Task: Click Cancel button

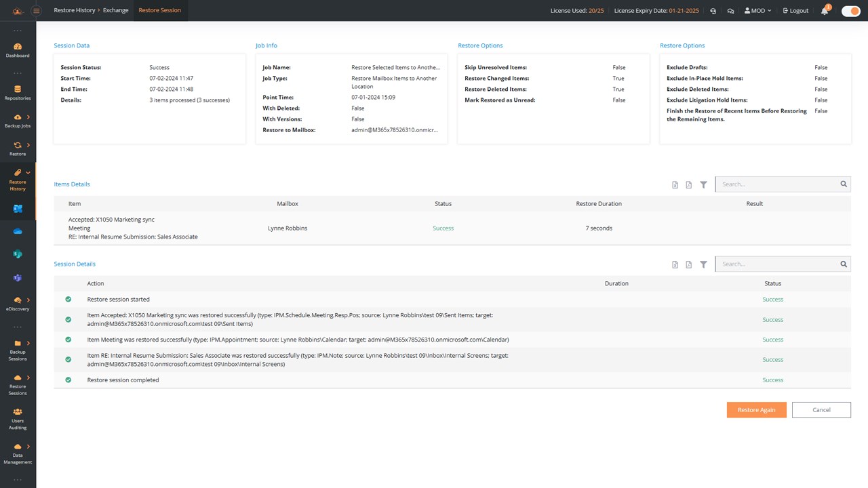Action: point(821,410)
